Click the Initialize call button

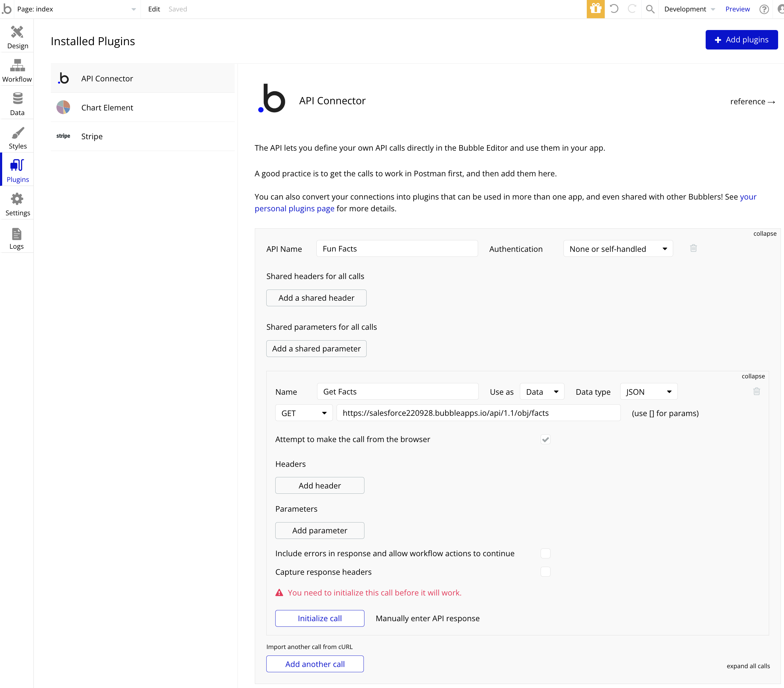coord(319,618)
